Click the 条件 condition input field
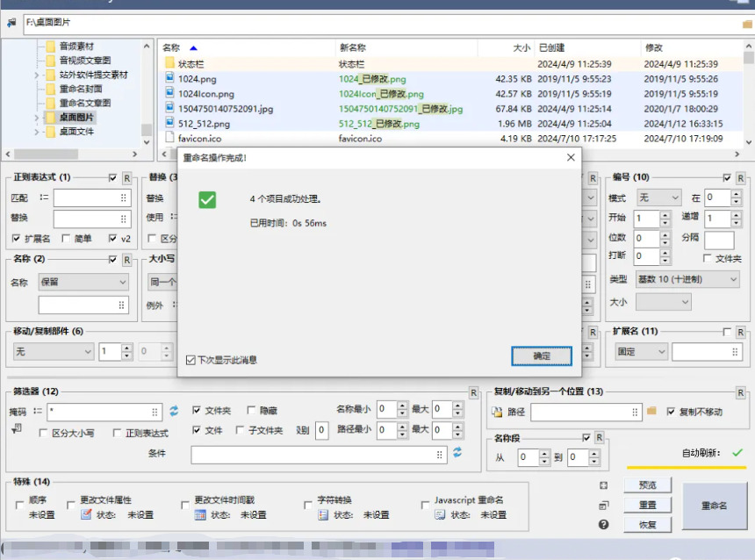 [319, 455]
